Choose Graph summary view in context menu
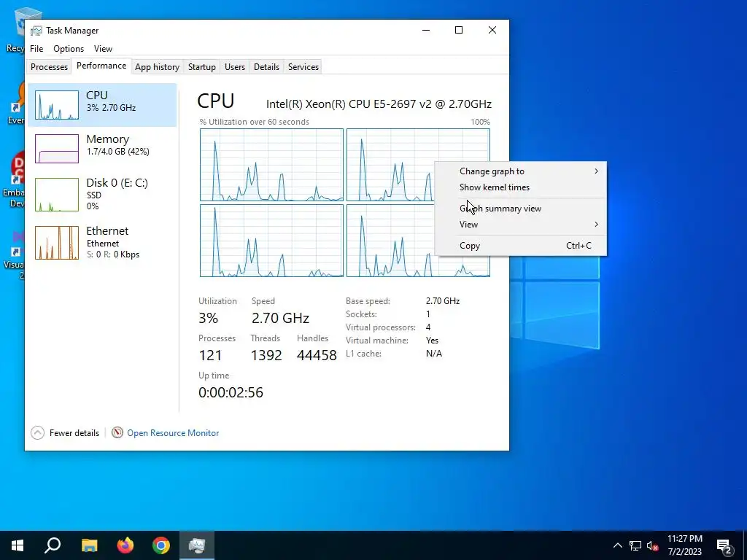The height and width of the screenshot is (560, 747). point(521,209)
